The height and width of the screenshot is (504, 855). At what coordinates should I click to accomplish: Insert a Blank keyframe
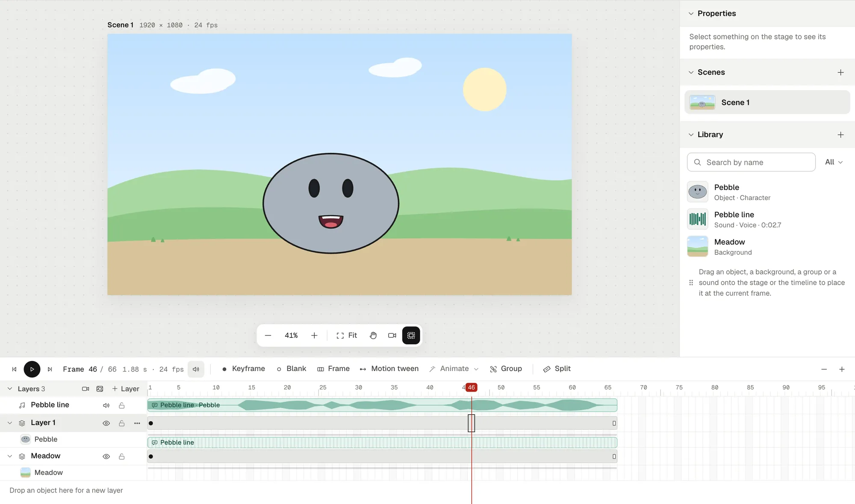pos(292,368)
